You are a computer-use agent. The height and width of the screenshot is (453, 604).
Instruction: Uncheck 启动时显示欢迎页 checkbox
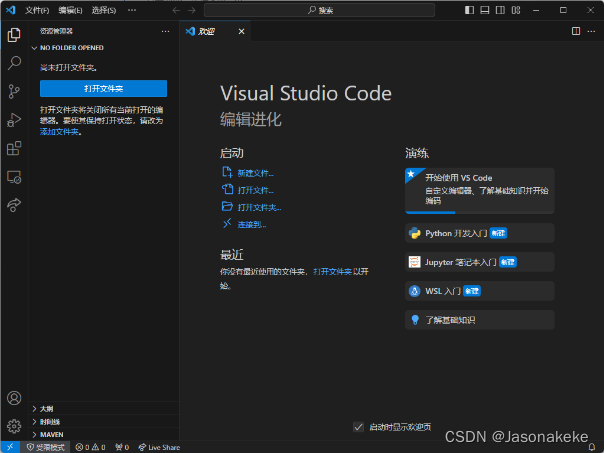358,427
